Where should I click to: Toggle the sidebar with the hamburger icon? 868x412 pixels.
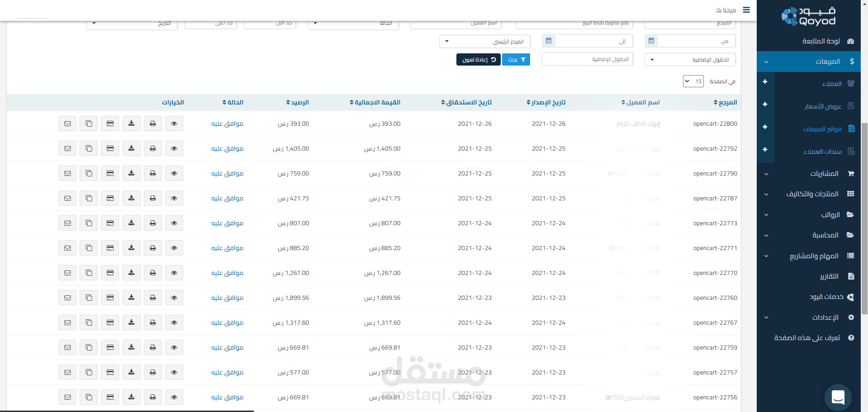pos(746,9)
